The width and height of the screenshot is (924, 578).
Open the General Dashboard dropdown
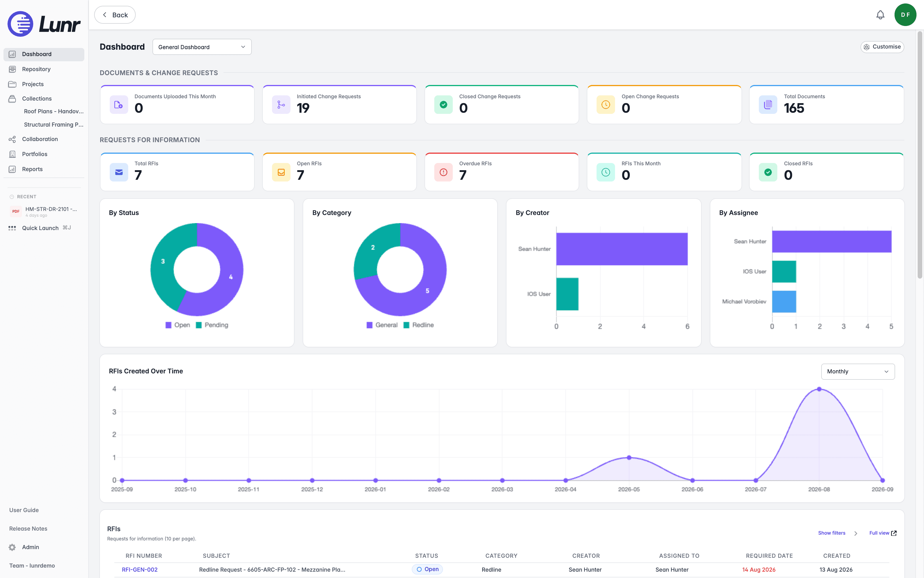(202, 47)
